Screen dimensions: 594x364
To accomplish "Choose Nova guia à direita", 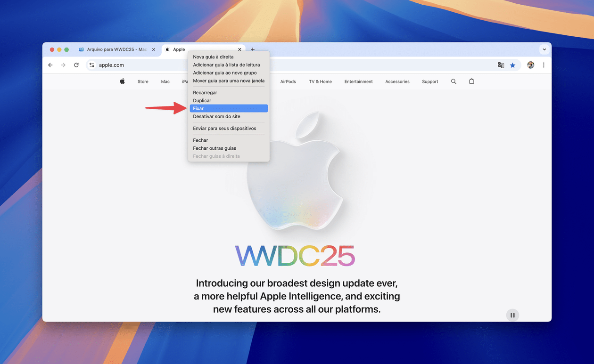I will (x=229, y=57).
